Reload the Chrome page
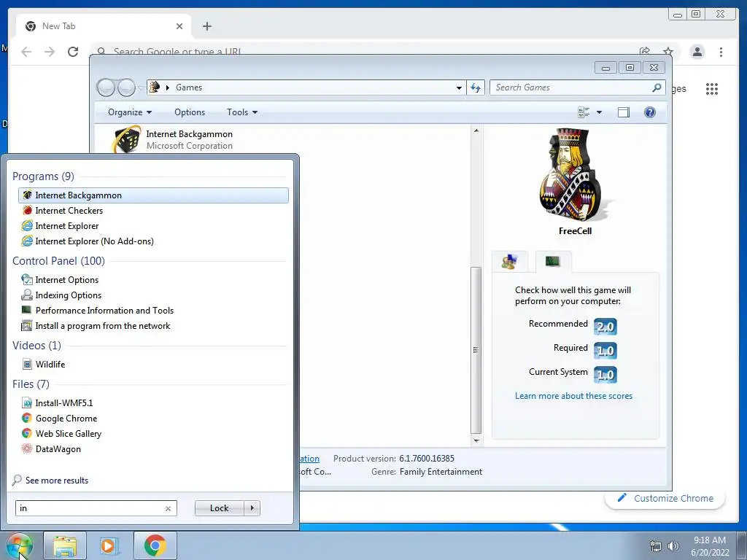This screenshot has height=560, width=747. 73,52
